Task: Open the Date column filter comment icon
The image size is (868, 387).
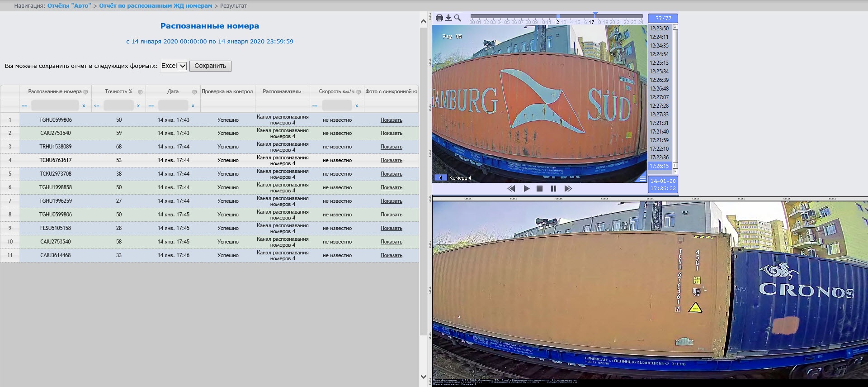Action: [x=194, y=92]
